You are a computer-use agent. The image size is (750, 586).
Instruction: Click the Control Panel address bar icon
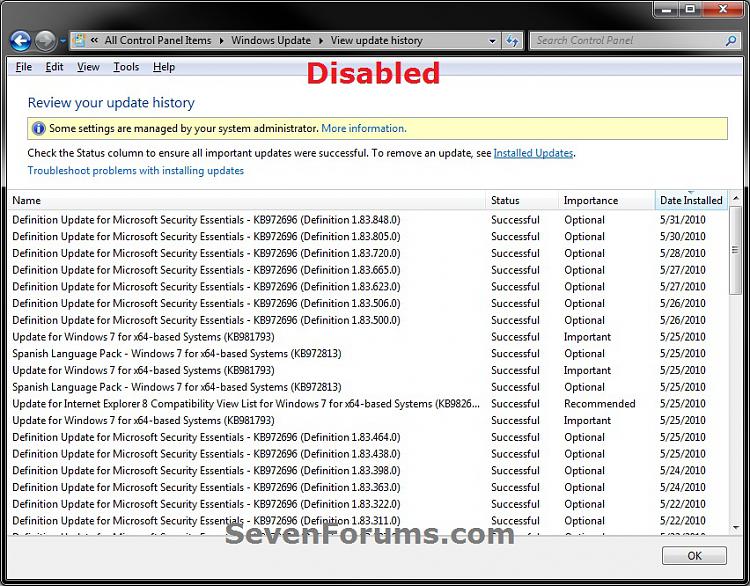pyautogui.click(x=79, y=41)
